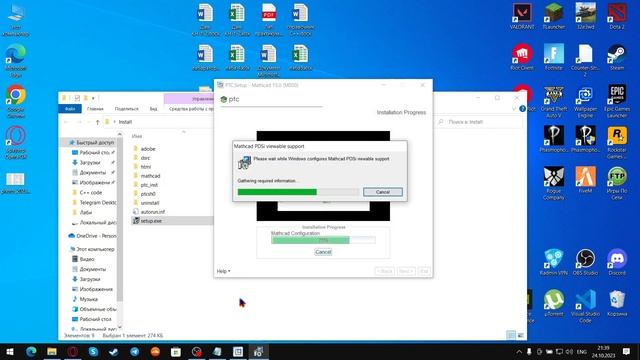
Task: Open the VALORANT desktop shortcut
Action: click(522, 16)
